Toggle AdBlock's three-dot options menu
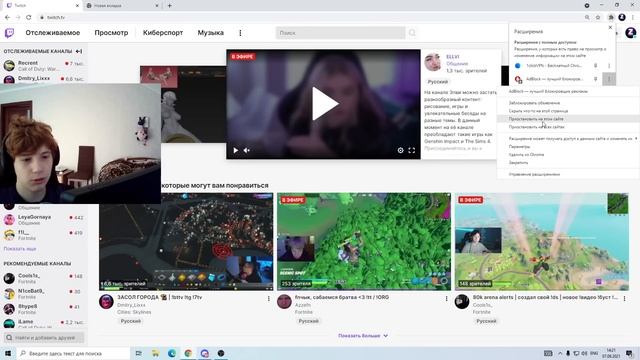 [609, 79]
